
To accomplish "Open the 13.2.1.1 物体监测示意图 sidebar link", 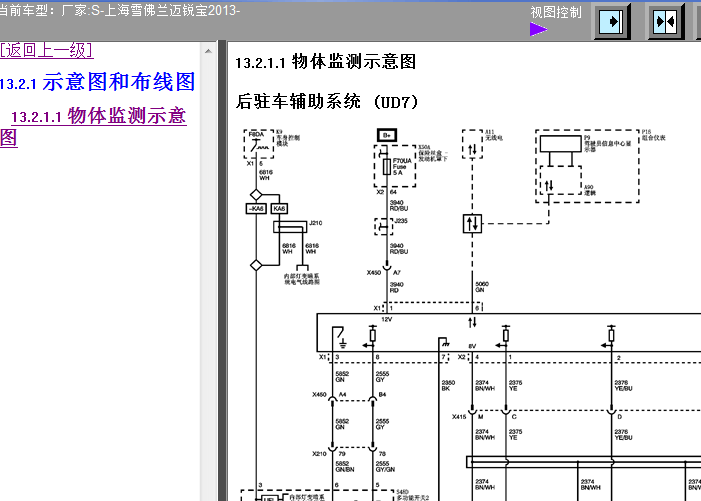I will pyautogui.click(x=93, y=126).
